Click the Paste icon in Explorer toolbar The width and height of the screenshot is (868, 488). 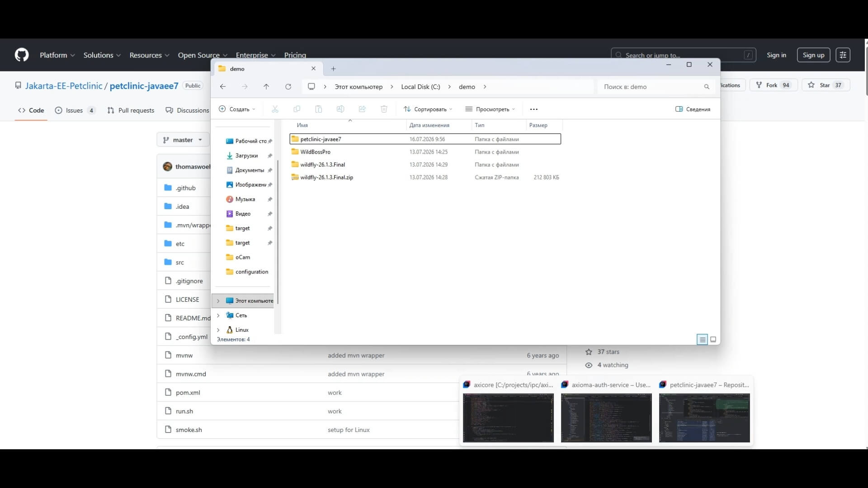tap(319, 109)
